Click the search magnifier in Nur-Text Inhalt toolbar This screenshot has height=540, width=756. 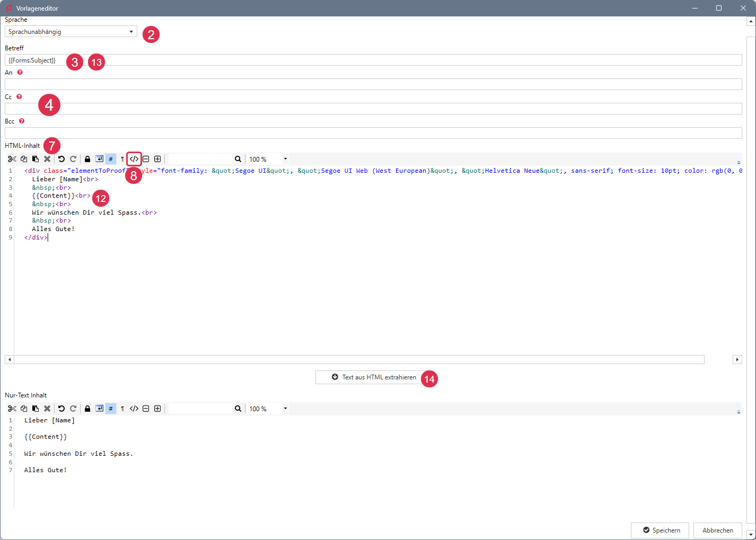point(238,409)
